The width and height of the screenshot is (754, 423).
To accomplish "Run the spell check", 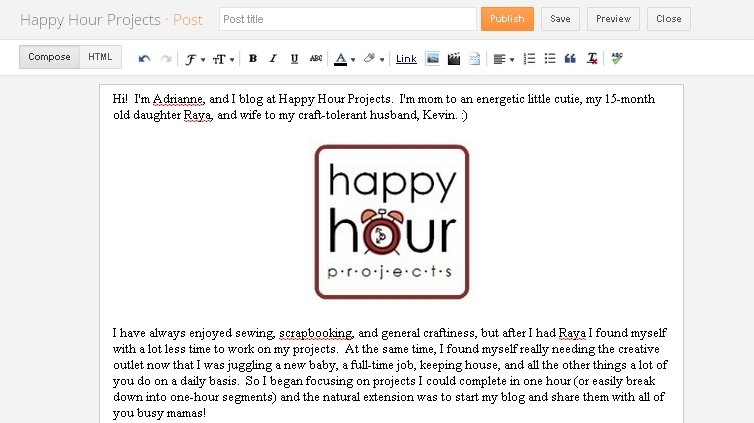I will click(x=617, y=59).
